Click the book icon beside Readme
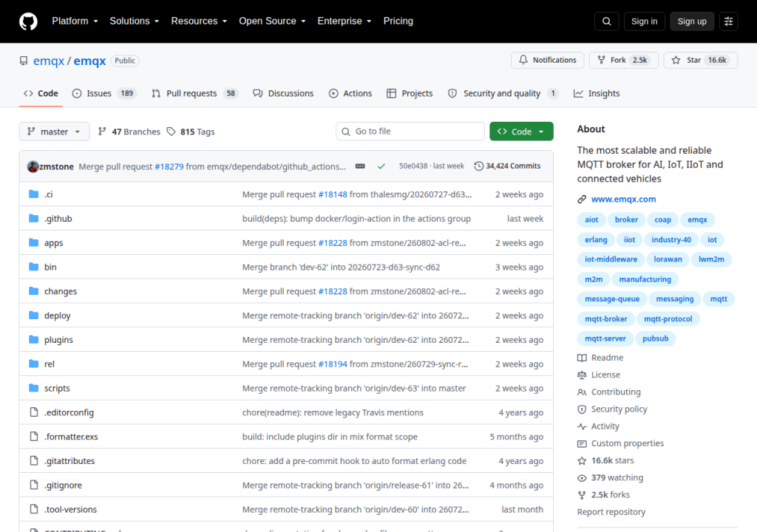This screenshot has width=757, height=532. [582, 358]
